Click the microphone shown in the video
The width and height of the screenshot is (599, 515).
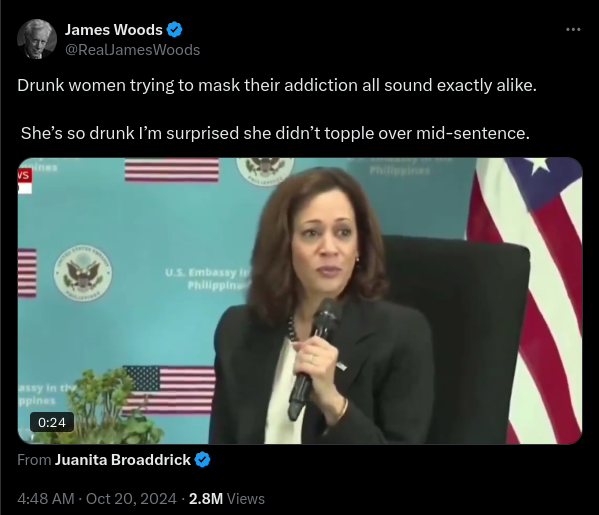pos(314,359)
